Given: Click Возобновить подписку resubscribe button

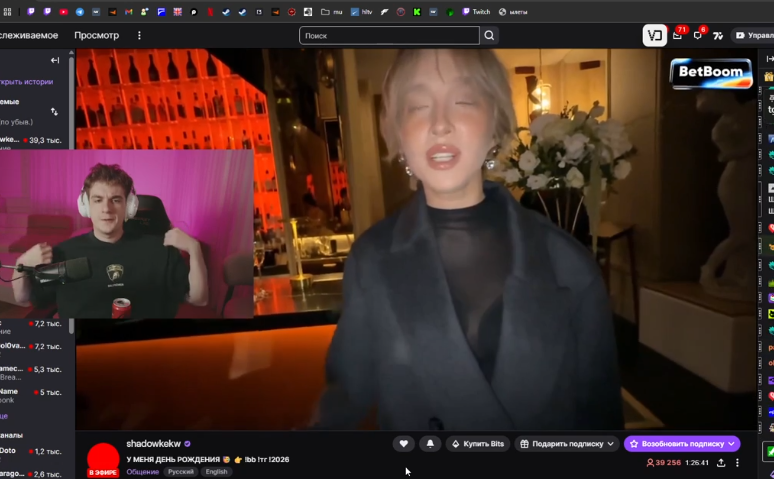Looking at the screenshot, I should [682, 444].
